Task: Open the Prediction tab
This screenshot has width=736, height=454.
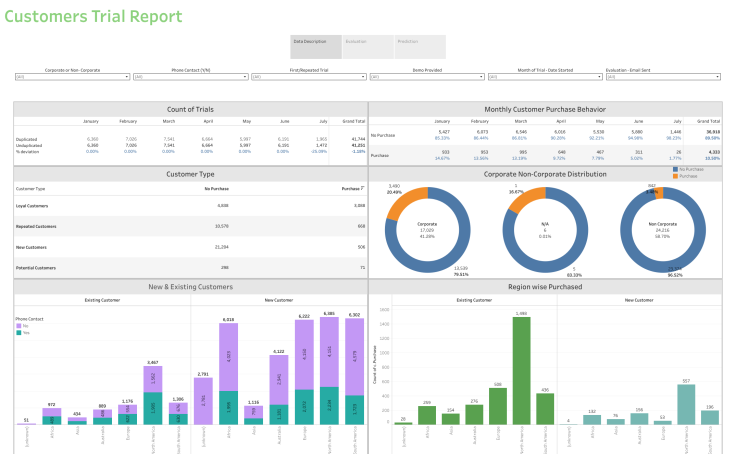Action: click(420, 46)
